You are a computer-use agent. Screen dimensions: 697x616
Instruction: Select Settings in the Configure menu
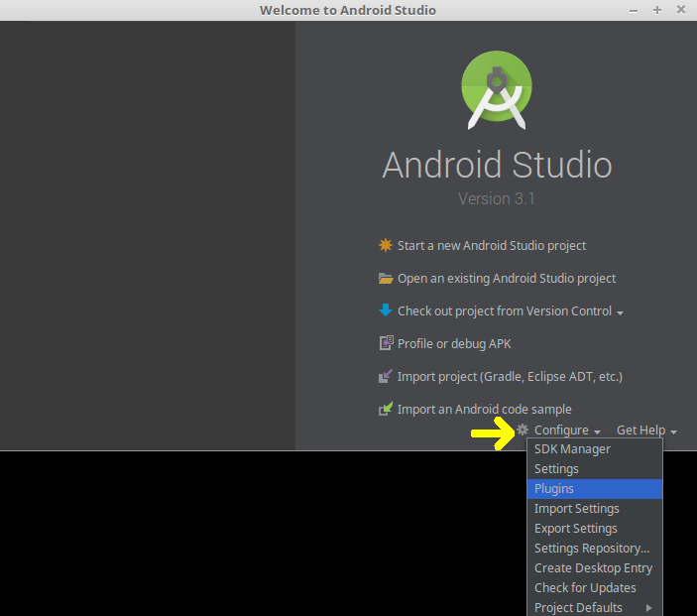coord(595,469)
